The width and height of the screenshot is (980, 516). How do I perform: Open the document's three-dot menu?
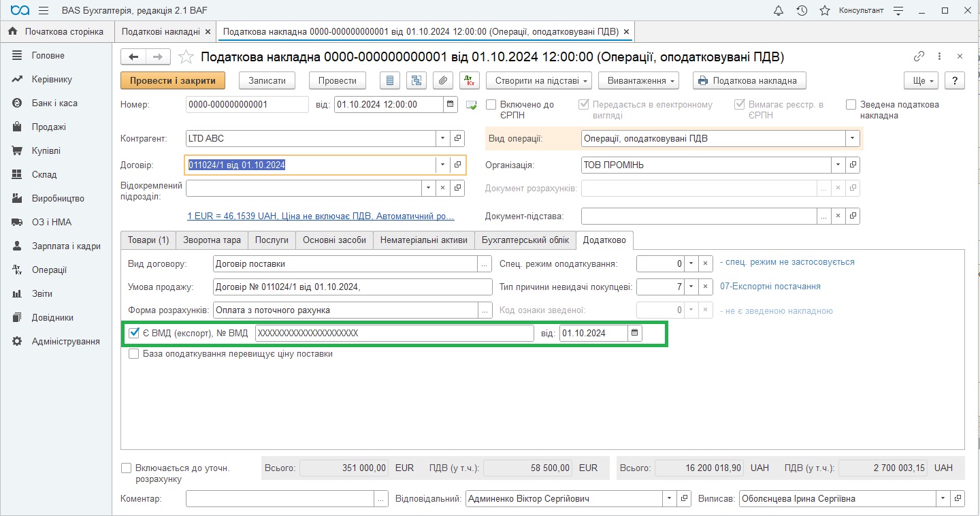[x=939, y=57]
